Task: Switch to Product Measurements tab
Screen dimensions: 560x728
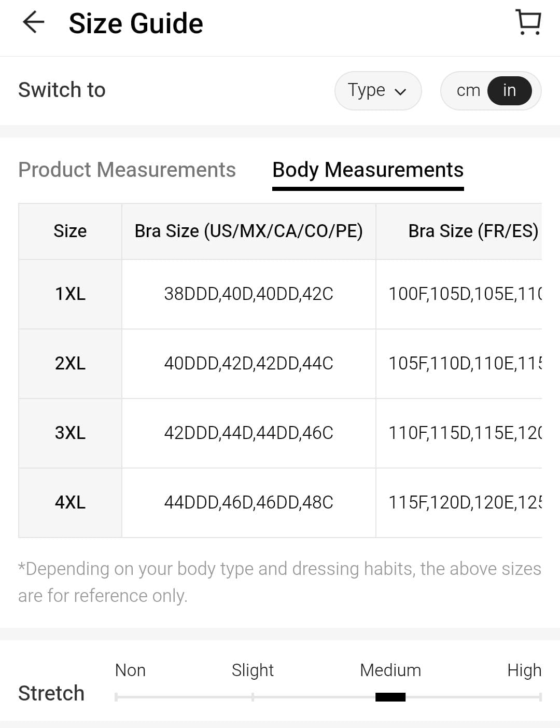Action: pyautogui.click(x=127, y=170)
